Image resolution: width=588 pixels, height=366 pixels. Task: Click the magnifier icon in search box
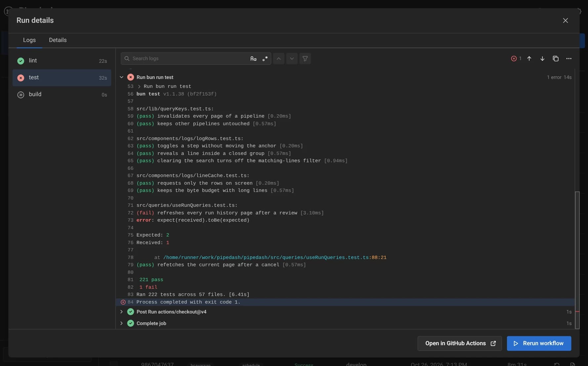coord(127,58)
